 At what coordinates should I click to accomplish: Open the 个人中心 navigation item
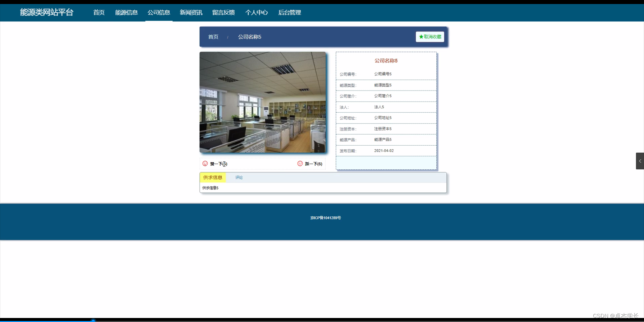pyautogui.click(x=256, y=12)
